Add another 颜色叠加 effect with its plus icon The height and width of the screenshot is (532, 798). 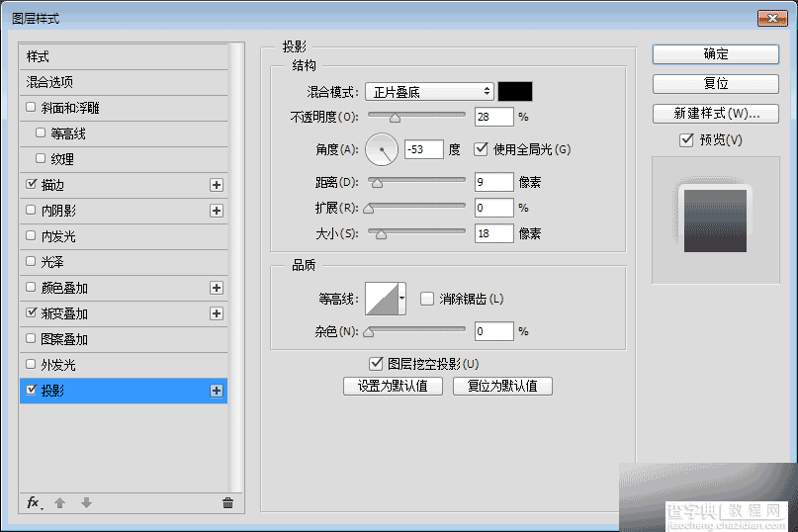coord(217,288)
